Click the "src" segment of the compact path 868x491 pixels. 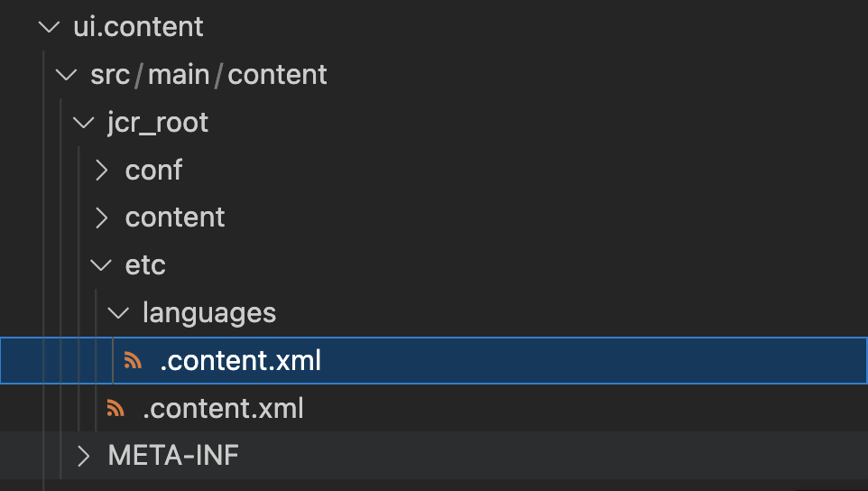click(110, 75)
